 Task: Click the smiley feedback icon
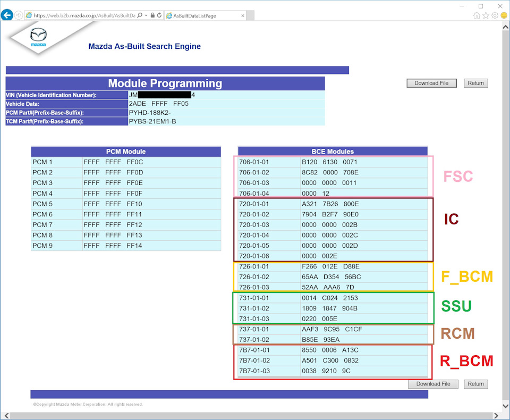click(504, 15)
